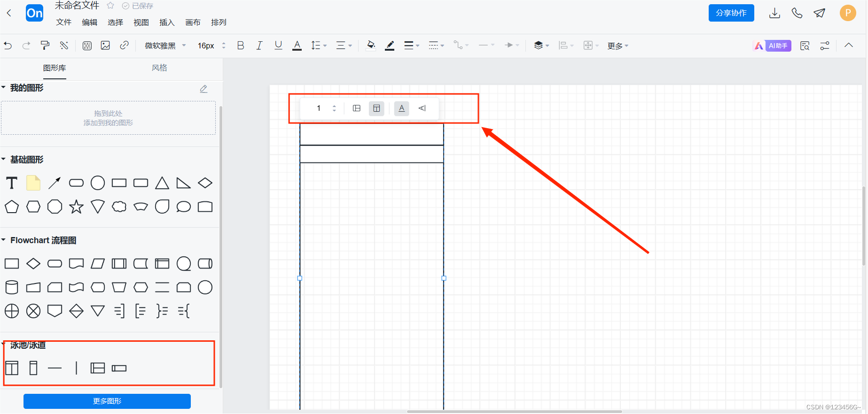Open the AI助手 assistant
Screen dimensions: 868x414
point(773,46)
